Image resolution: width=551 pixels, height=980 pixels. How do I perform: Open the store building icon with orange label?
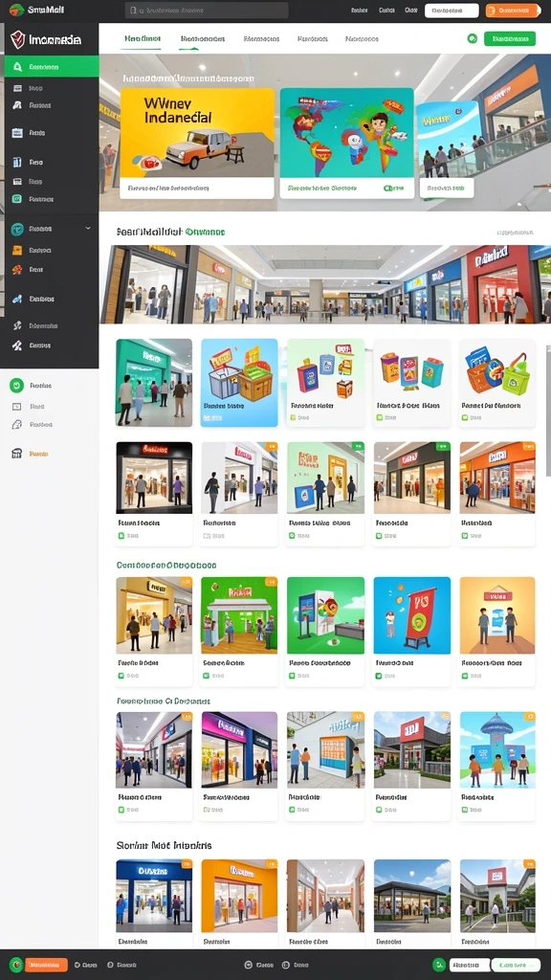click(x=17, y=454)
